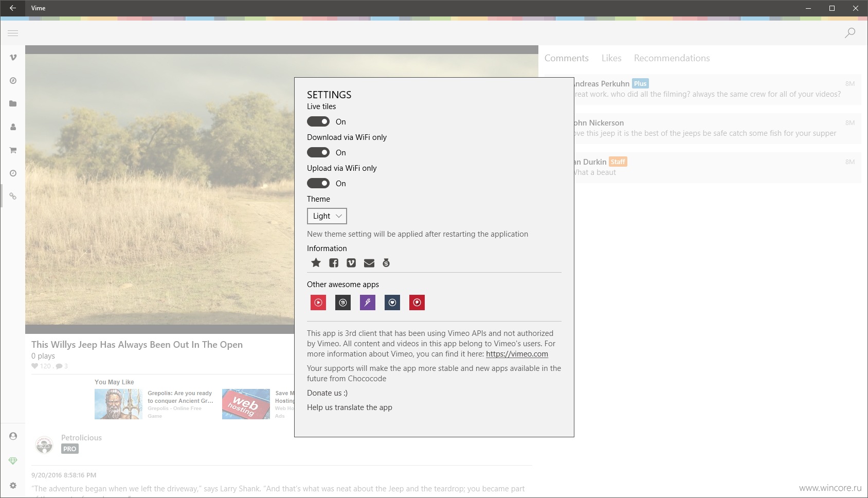Click the PRO badge under Petrolicious
Viewport: 868px width, 498px height.
click(x=70, y=449)
